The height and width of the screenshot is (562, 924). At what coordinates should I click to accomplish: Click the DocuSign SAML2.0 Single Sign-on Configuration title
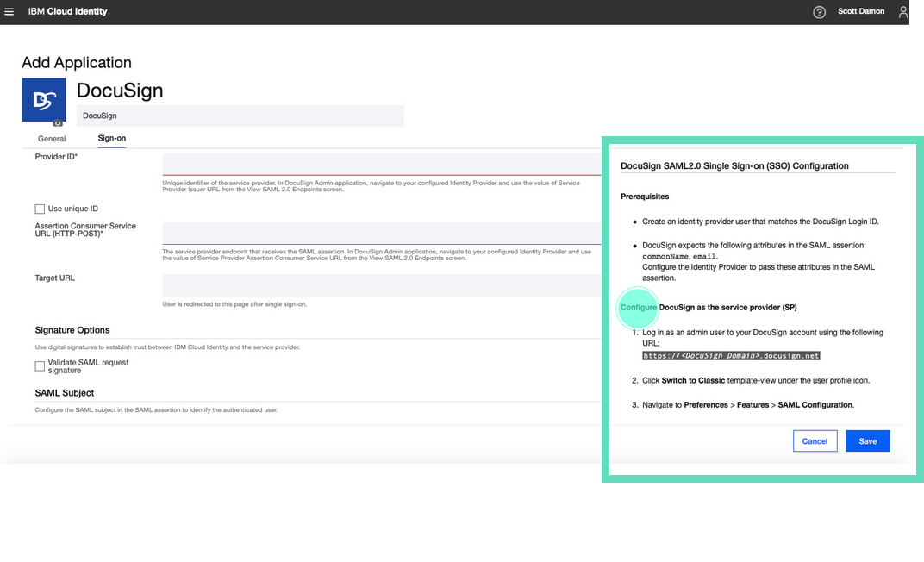[x=734, y=166]
